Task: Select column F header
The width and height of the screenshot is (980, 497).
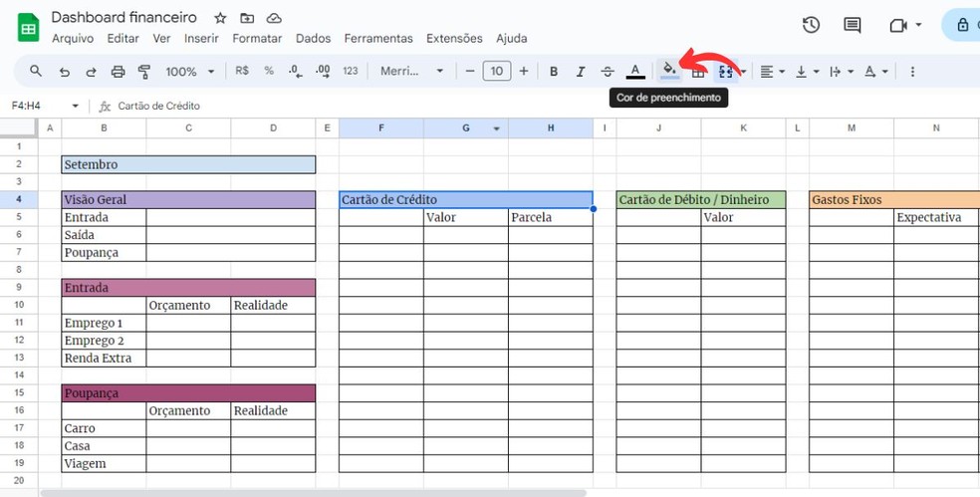Action: pos(381,128)
